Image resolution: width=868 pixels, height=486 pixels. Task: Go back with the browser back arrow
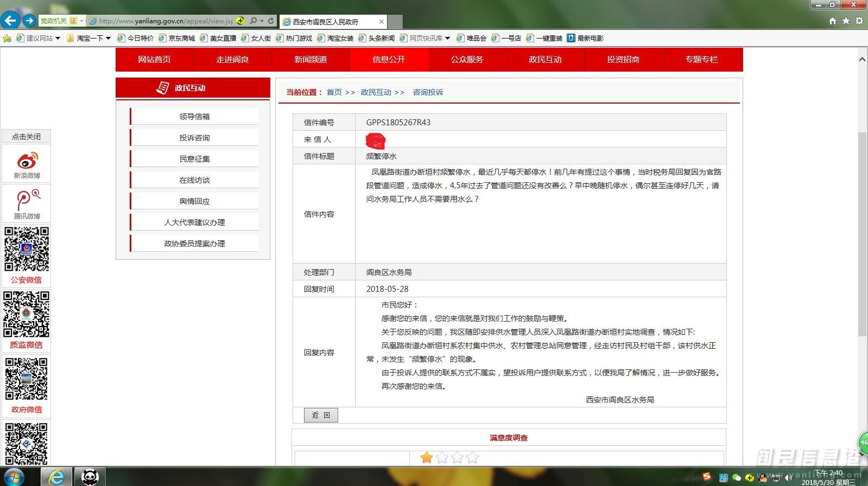(11, 21)
